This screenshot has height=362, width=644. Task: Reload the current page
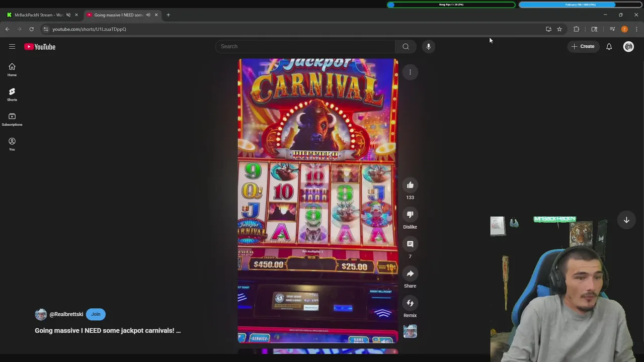[31, 29]
